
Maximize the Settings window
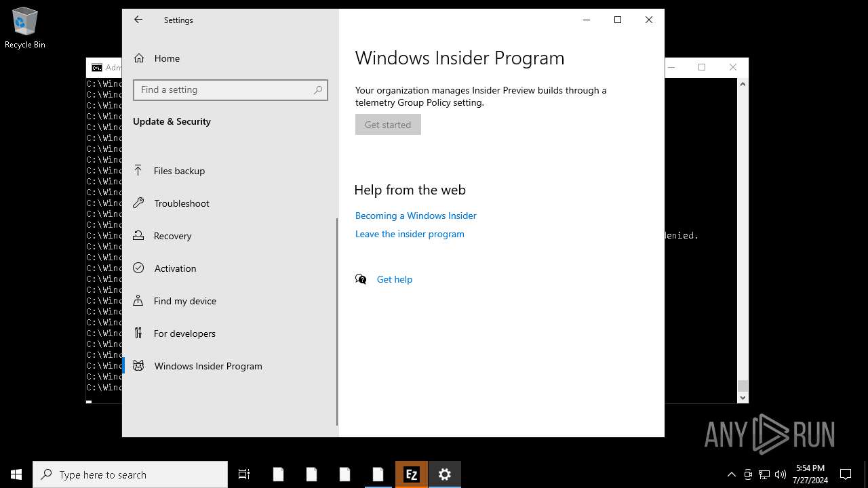click(618, 20)
